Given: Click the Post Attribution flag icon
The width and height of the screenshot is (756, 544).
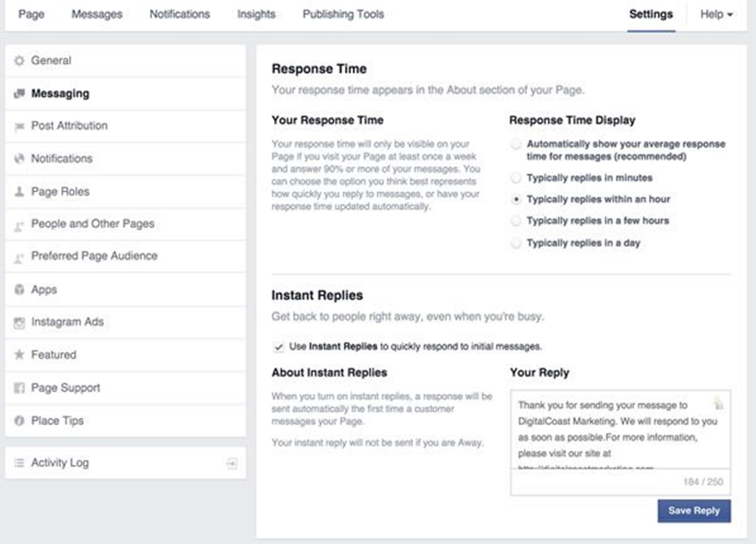Looking at the screenshot, I should point(19,127).
